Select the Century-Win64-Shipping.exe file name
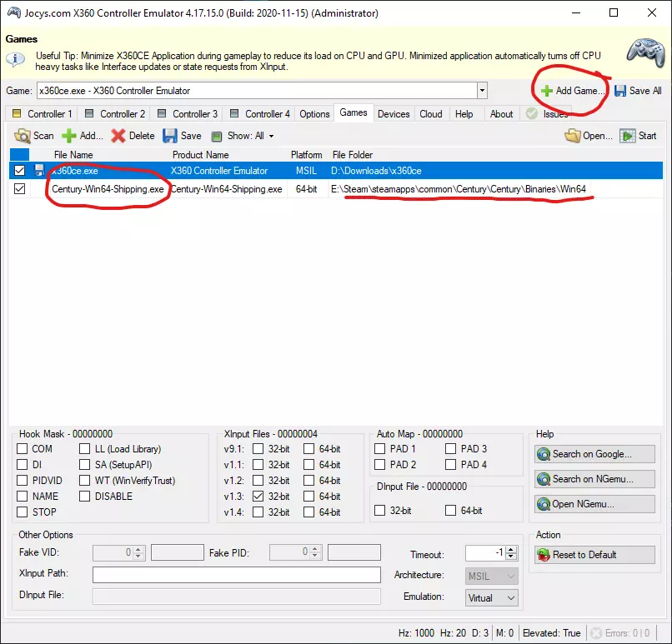 (x=108, y=189)
